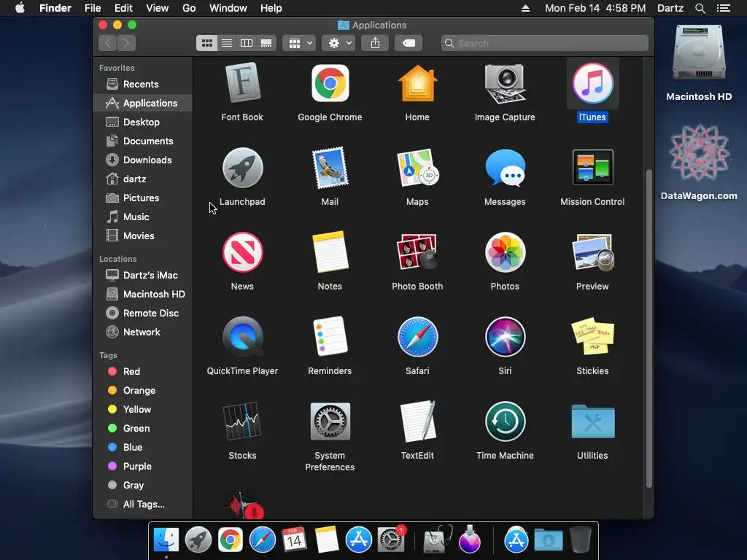Select Recents in the sidebar
Image resolution: width=747 pixels, height=560 pixels.
pyautogui.click(x=142, y=85)
